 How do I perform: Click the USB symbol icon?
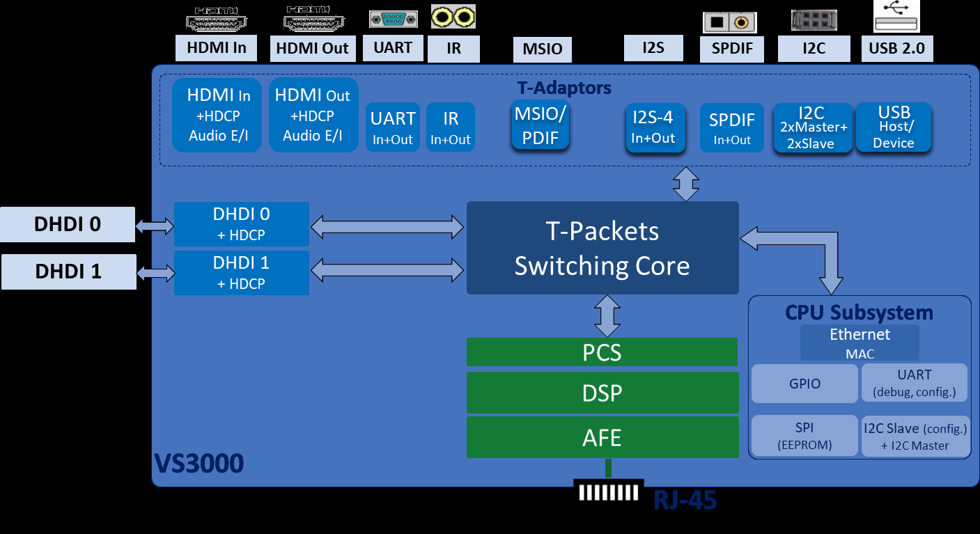[896, 16]
